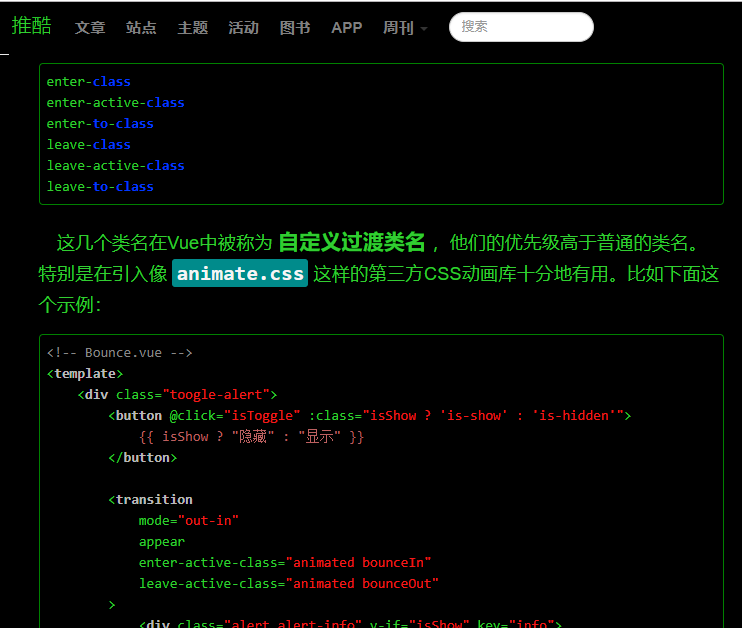Open the 站点 navigation item
This screenshot has width=742, height=628.
[x=141, y=27]
